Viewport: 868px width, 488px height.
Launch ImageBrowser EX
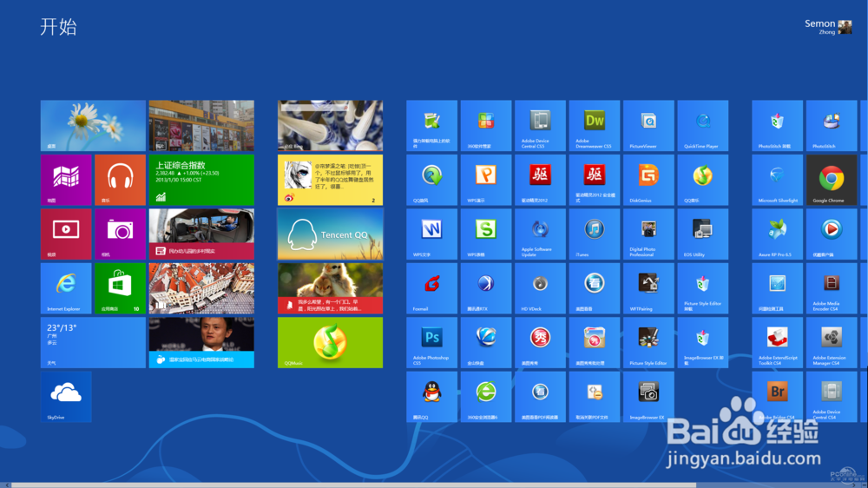[648, 397]
